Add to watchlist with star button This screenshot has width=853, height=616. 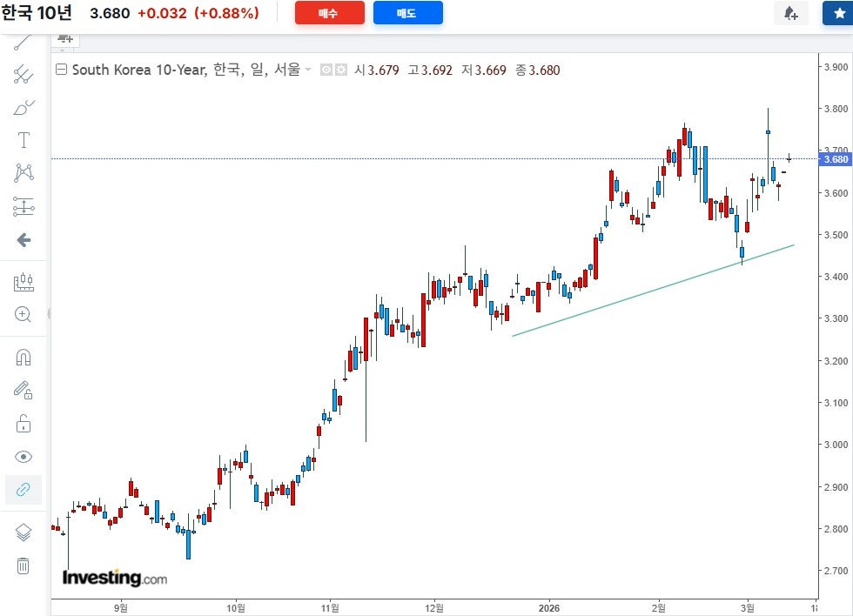(x=838, y=13)
